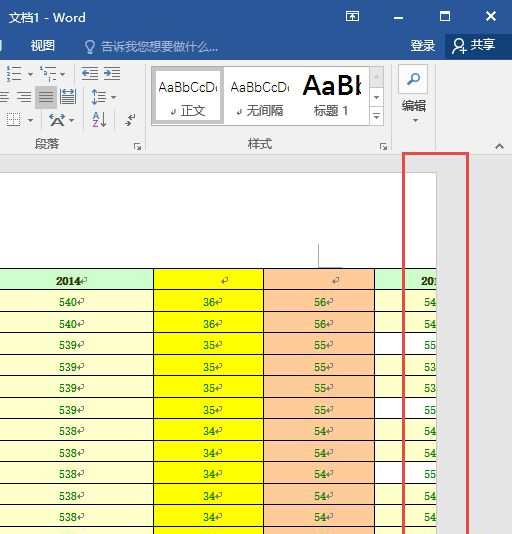Collapse the ribbon with the chevron
Viewport: 512px width, 534px height.
[499, 146]
